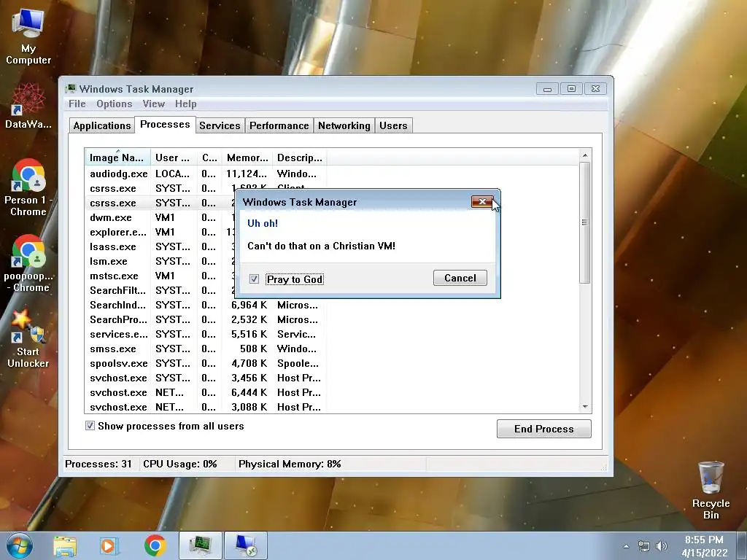Toggle the Pray to God checkbox
Image resolution: width=747 pixels, height=560 pixels.
click(254, 279)
